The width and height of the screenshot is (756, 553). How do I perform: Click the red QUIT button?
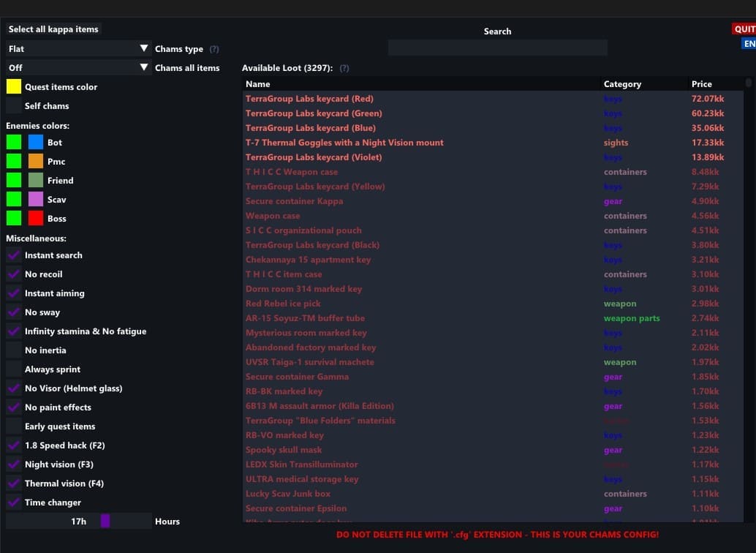click(x=744, y=29)
